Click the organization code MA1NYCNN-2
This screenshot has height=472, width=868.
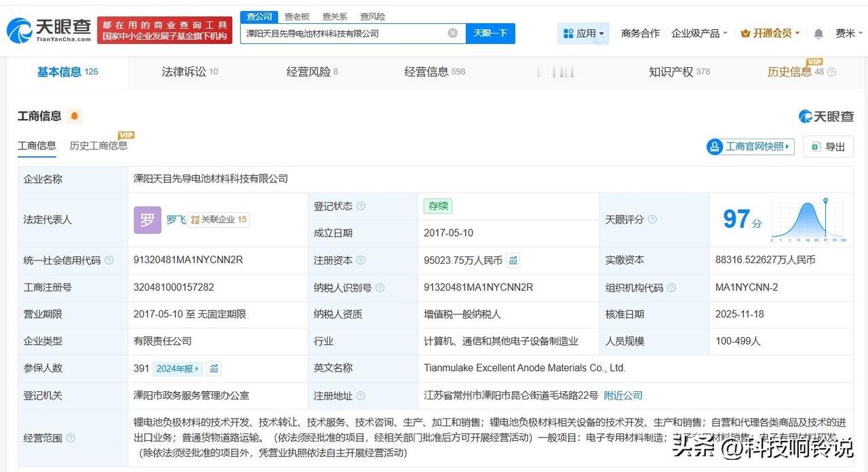[747, 288]
